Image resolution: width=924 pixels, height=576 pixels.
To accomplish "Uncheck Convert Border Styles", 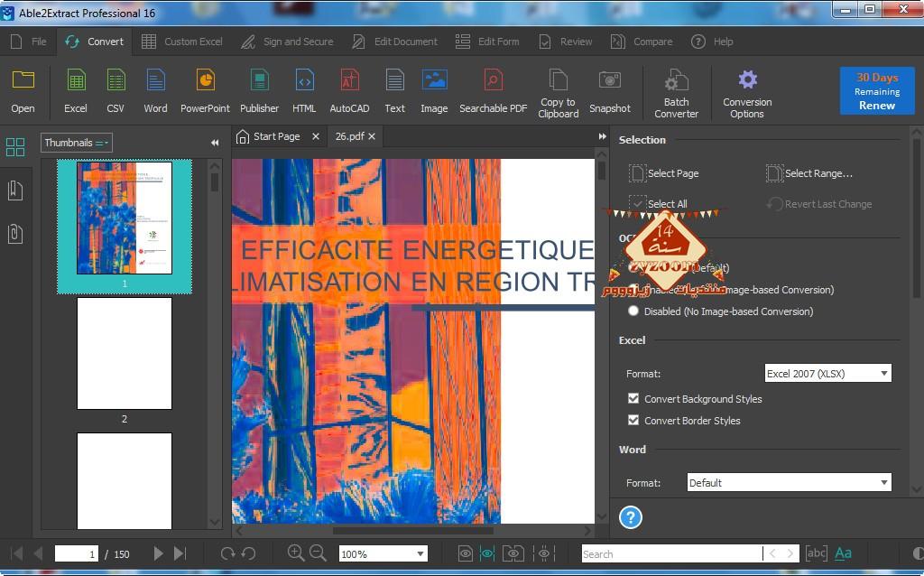I will 633,421.
